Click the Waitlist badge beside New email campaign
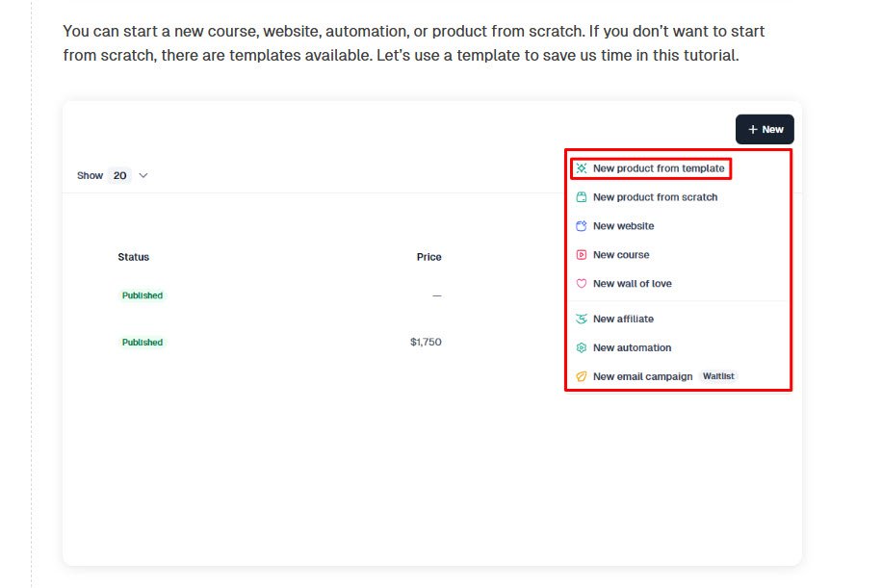This screenshot has height=588, width=882. coord(718,376)
